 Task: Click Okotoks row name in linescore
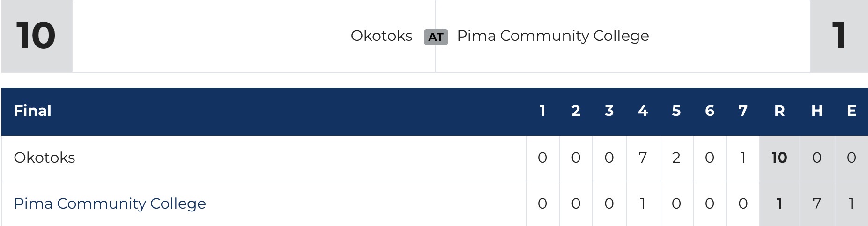click(45, 158)
